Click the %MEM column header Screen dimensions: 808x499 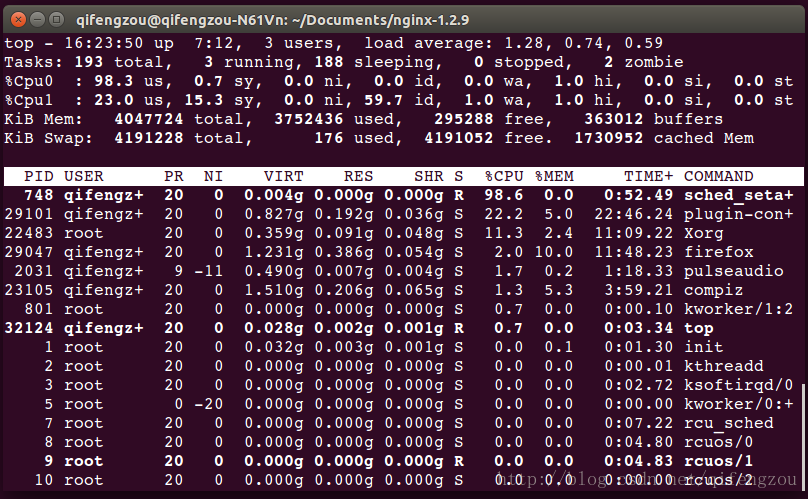[x=554, y=176]
